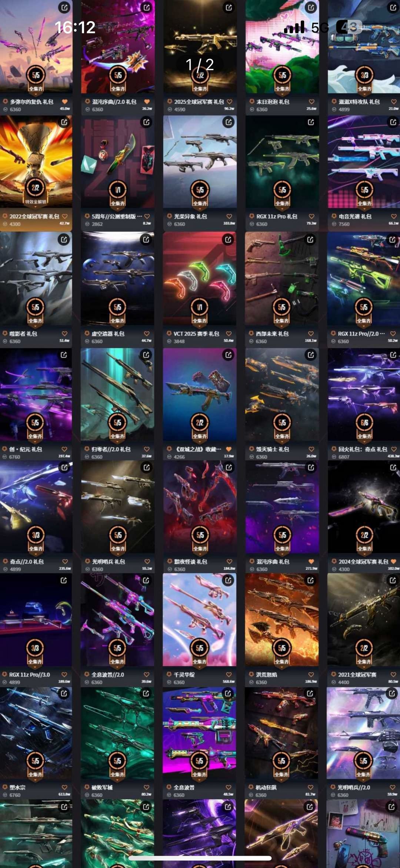Image resolution: width=400 pixels, height=868 pixels.
Task: Open the 虚空造器 礼包 title link
Action: (x=108, y=334)
